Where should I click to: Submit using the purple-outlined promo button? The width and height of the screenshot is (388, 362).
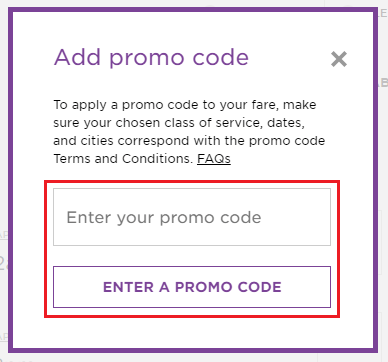tap(192, 287)
